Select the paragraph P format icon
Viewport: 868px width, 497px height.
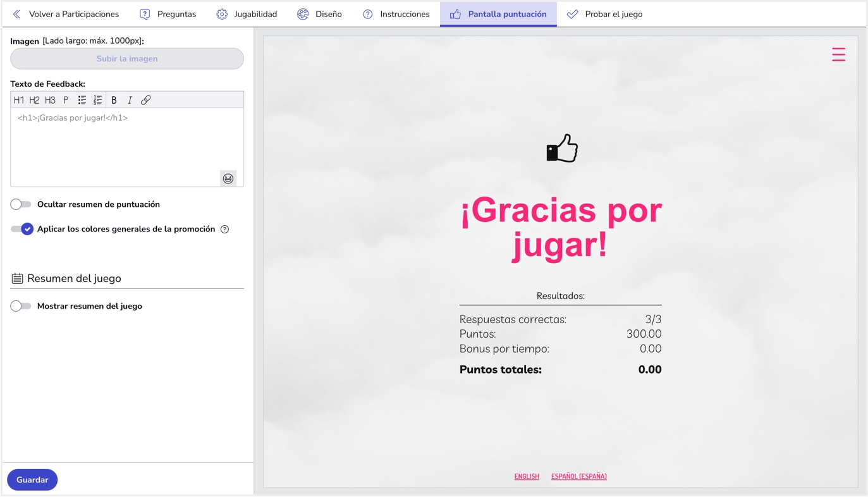tap(66, 100)
